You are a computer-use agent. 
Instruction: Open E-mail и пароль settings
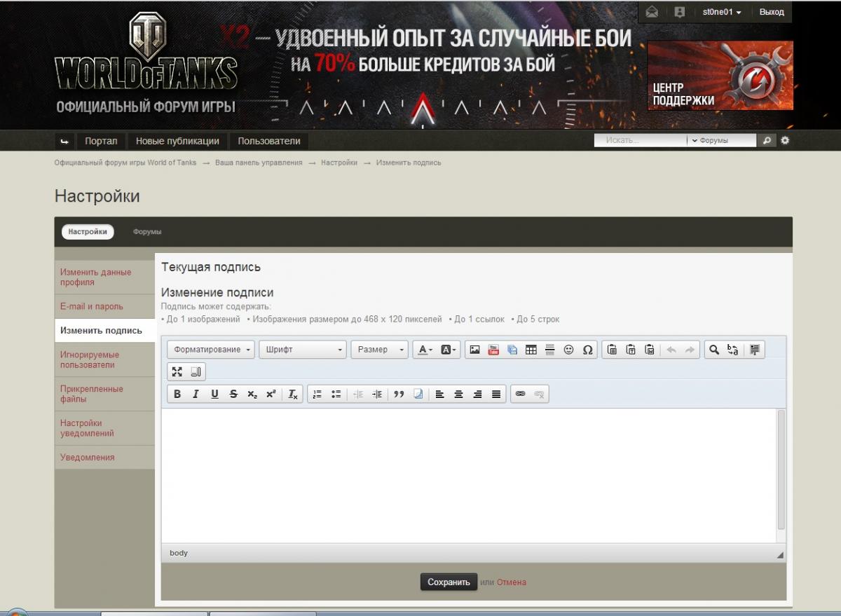(x=104, y=306)
